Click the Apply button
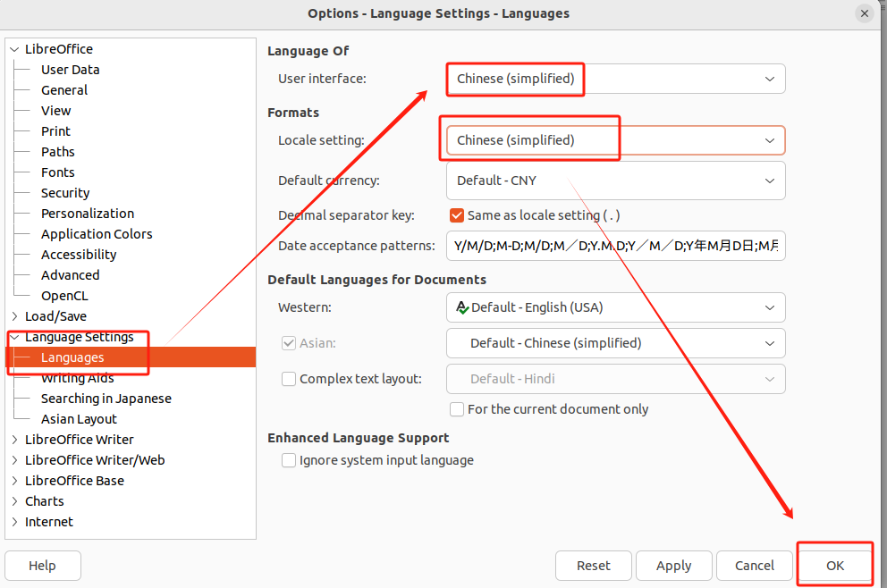Image resolution: width=887 pixels, height=588 pixels. click(x=673, y=566)
